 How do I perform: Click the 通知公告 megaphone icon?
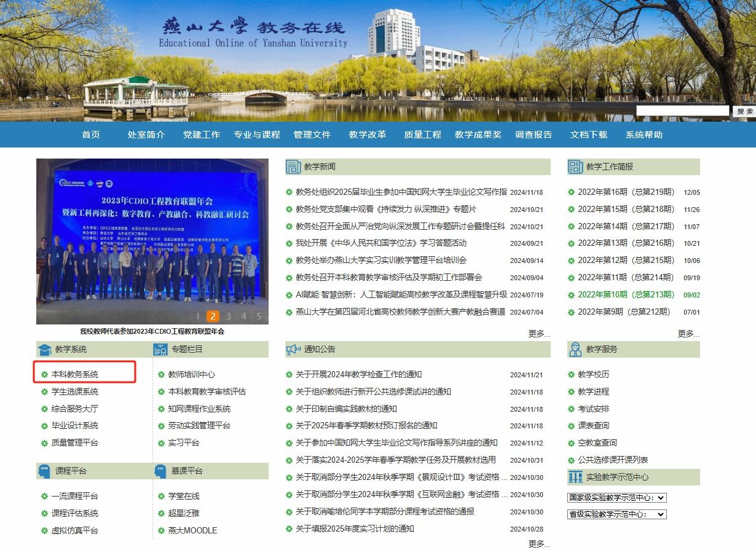click(x=293, y=350)
